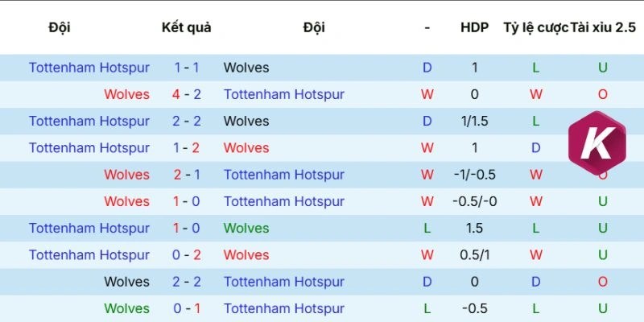Select the 0.5/1 handicap cell

pos(474,255)
